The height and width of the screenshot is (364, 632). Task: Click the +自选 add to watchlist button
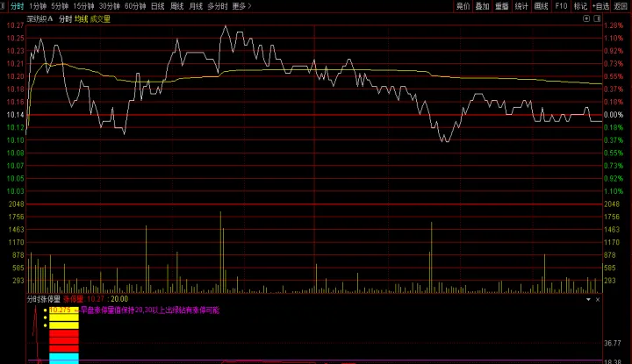(x=600, y=5)
